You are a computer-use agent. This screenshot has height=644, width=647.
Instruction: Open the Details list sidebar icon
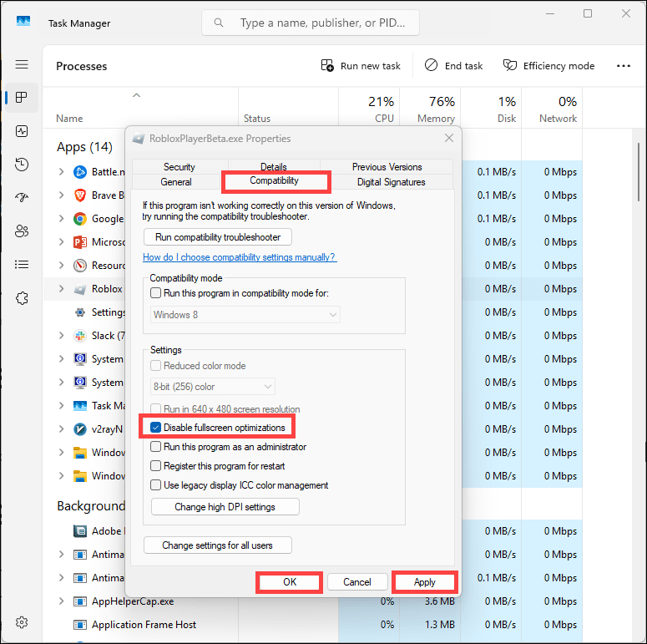(x=22, y=265)
